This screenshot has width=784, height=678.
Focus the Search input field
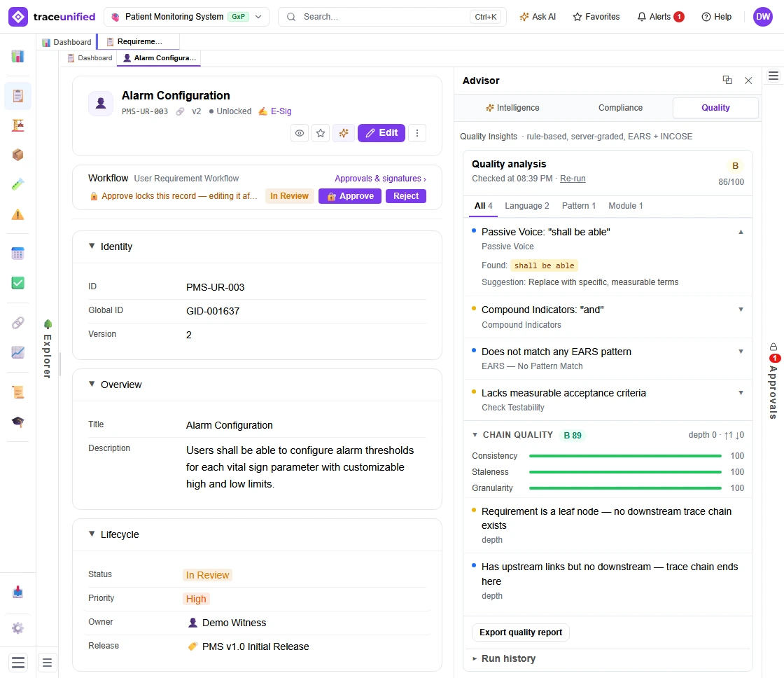393,17
